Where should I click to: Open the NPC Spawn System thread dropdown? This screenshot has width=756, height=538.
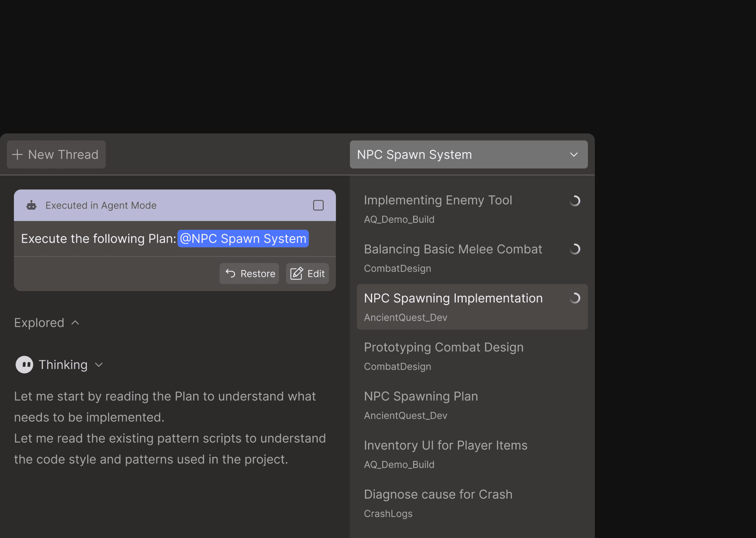coord(468,155)
